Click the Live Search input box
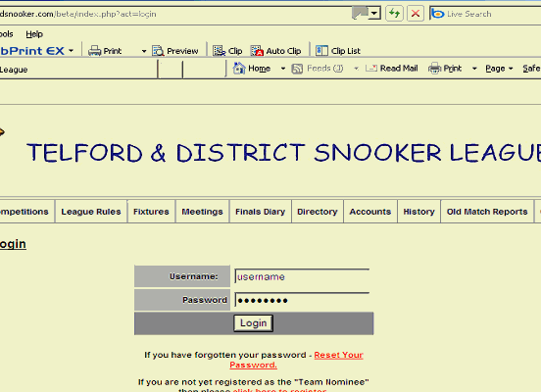 click(493, 14)
